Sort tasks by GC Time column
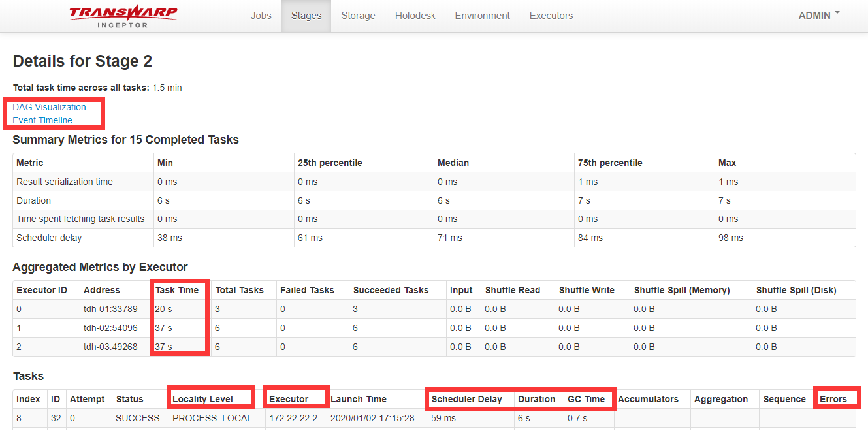Image resolution: width=868 pixels, height=431 pixels. coord(586,399)
